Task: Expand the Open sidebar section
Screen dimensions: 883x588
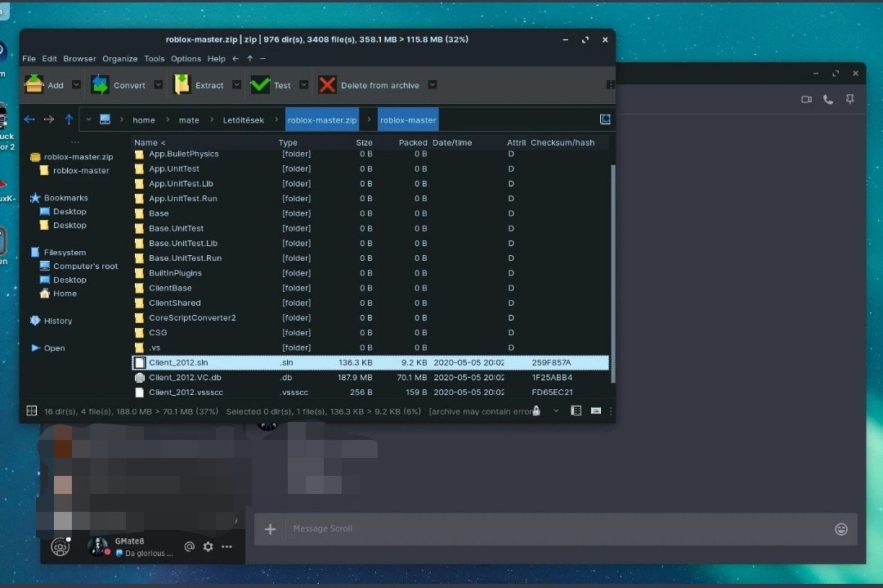Action: coord(48,348)
